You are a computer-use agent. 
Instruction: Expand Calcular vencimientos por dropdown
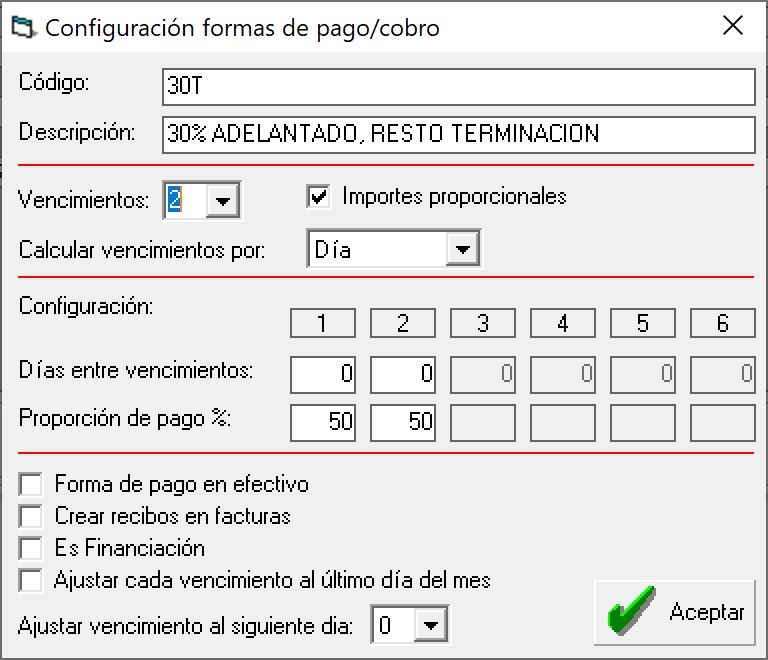click(462, 249)
